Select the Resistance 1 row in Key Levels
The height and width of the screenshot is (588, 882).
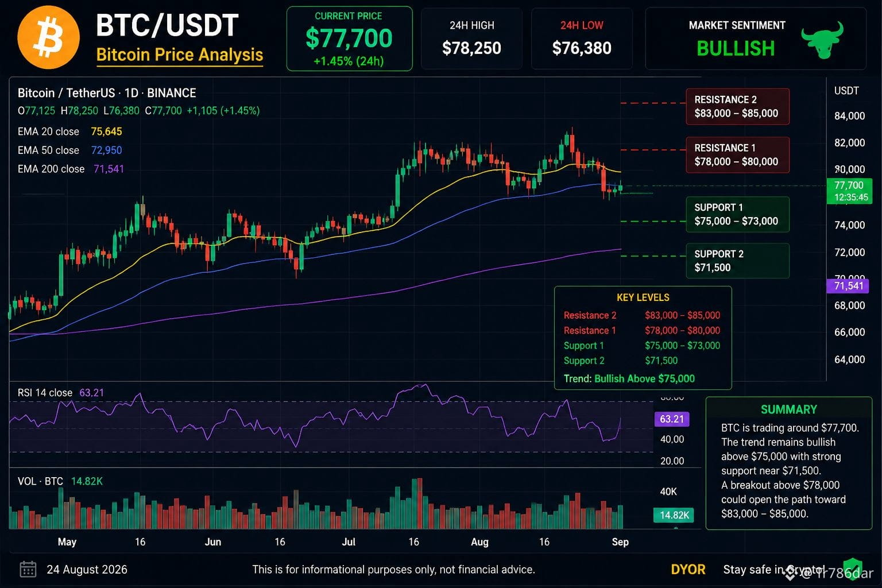[641, 330]
